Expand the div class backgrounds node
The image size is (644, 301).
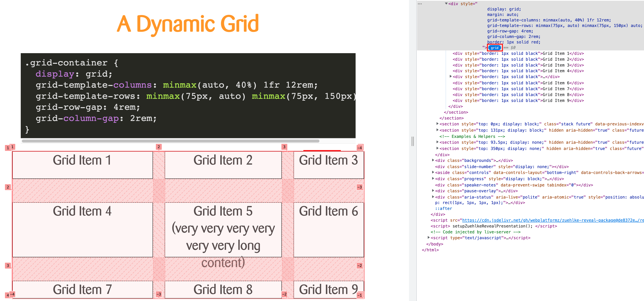click(x=433, y=160)
